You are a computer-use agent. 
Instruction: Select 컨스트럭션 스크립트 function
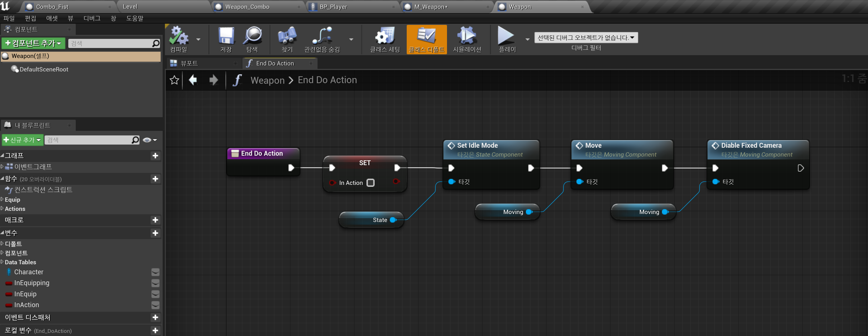pyautogui.click(x=43, y=190)
